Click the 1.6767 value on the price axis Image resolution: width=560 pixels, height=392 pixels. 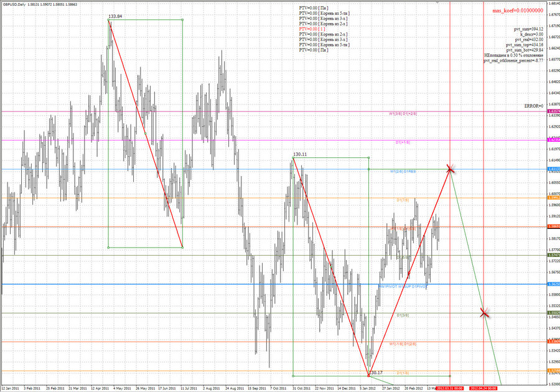(554, 15)
